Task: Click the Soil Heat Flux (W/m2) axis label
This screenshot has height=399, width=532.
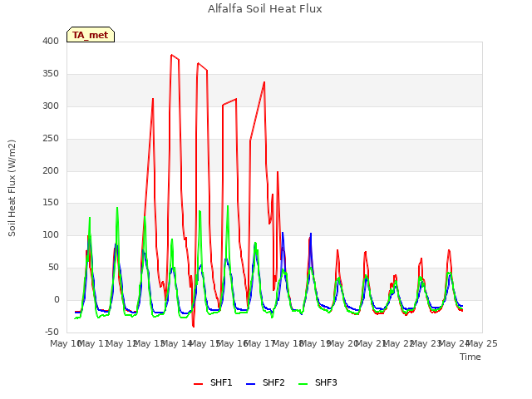Action: click(x=12, y=188)
